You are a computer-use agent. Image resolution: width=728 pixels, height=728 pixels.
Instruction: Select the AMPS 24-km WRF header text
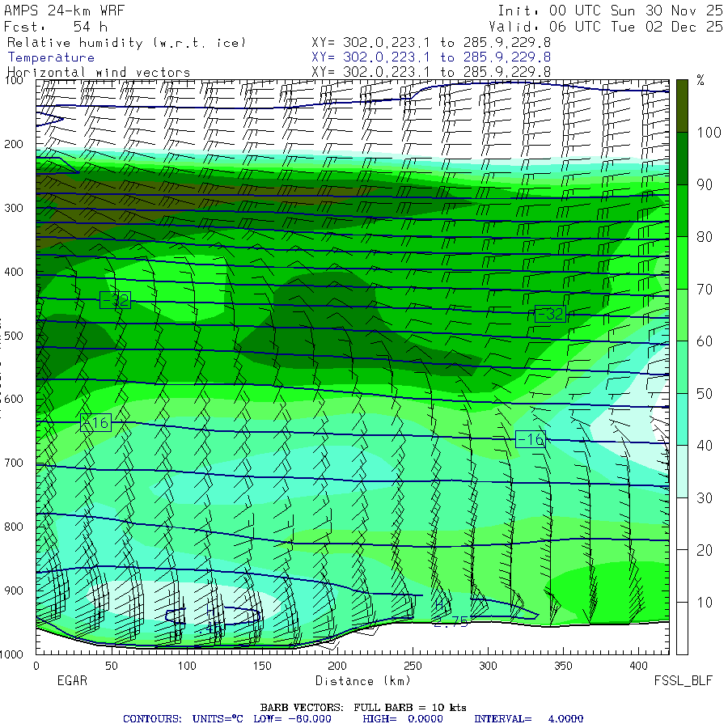pyautogui.click(x=65, y=11)
